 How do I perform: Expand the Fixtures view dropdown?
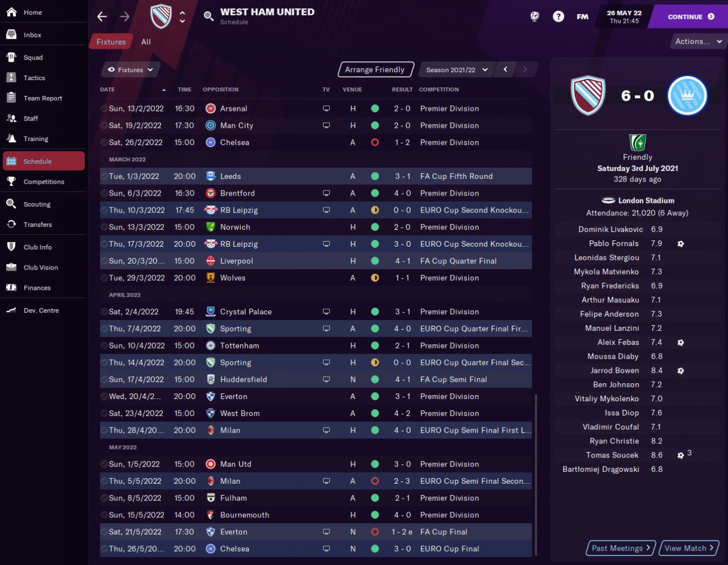pos(131,70)
